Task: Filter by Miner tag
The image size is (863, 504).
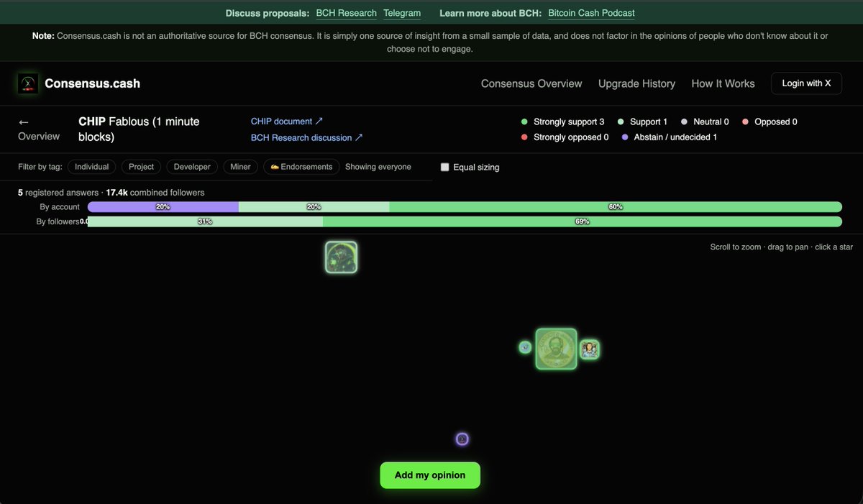Action: click(x=240, y=167)
